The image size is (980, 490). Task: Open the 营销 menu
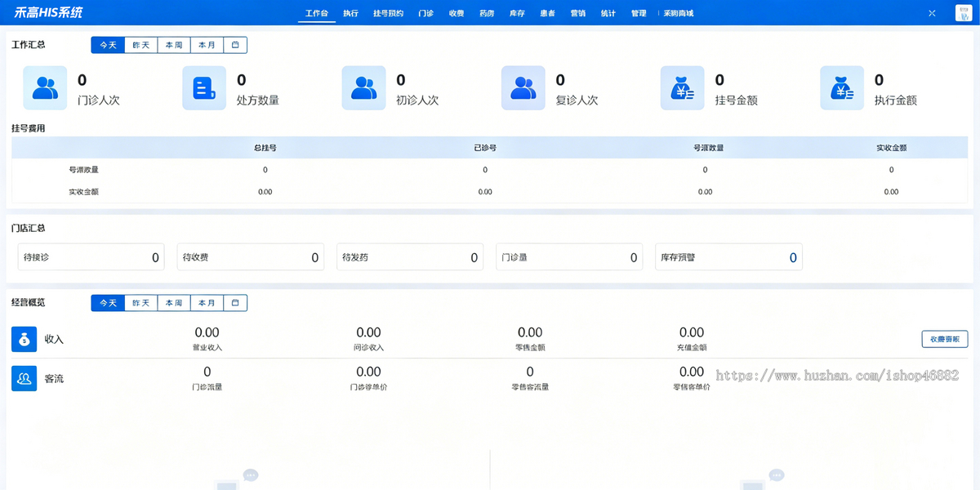pos(578,13)
